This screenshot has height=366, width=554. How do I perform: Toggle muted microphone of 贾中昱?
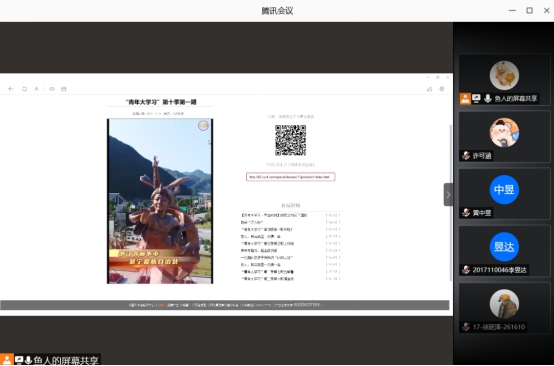click(x=466, y=213)
